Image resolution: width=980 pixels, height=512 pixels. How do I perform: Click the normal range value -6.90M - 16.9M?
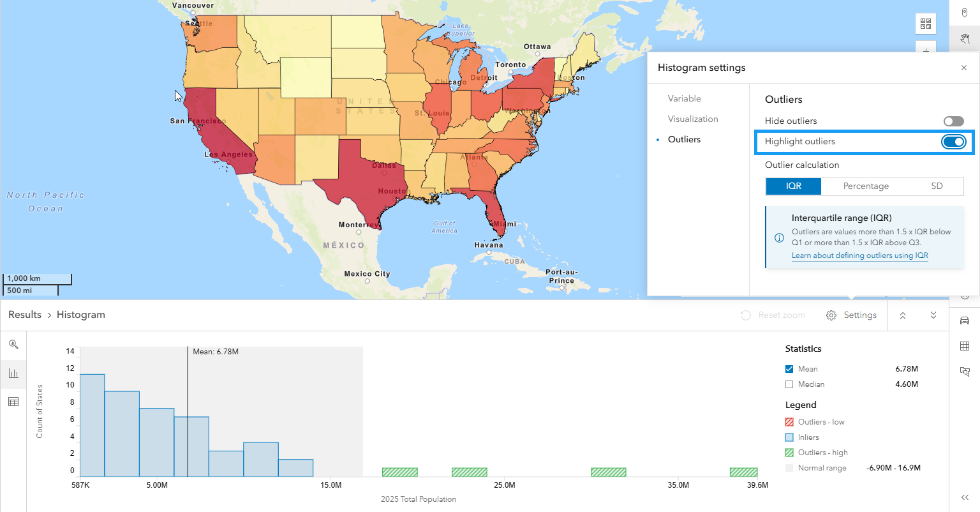pos(893,468)
